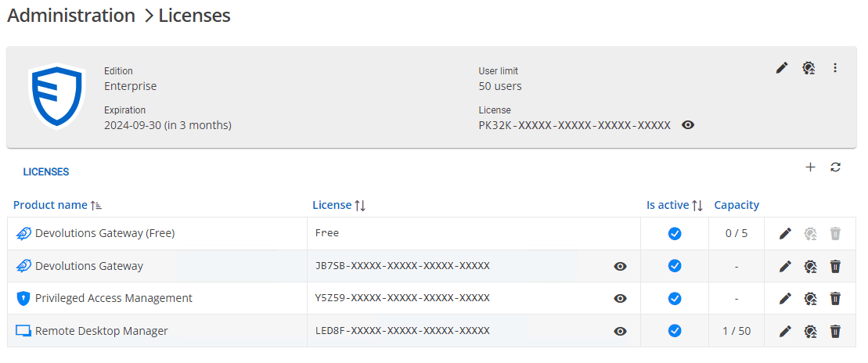Open the auto-assign icon in the Enterprise license header
Image resolution: width=868 pixels, height=363 pixels.
click(x=809, y=68)
